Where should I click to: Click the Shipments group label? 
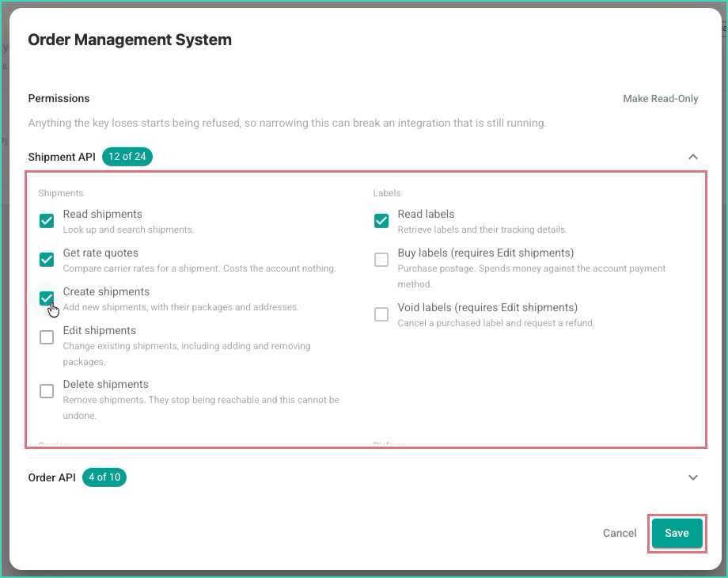[x=61, y=193]
